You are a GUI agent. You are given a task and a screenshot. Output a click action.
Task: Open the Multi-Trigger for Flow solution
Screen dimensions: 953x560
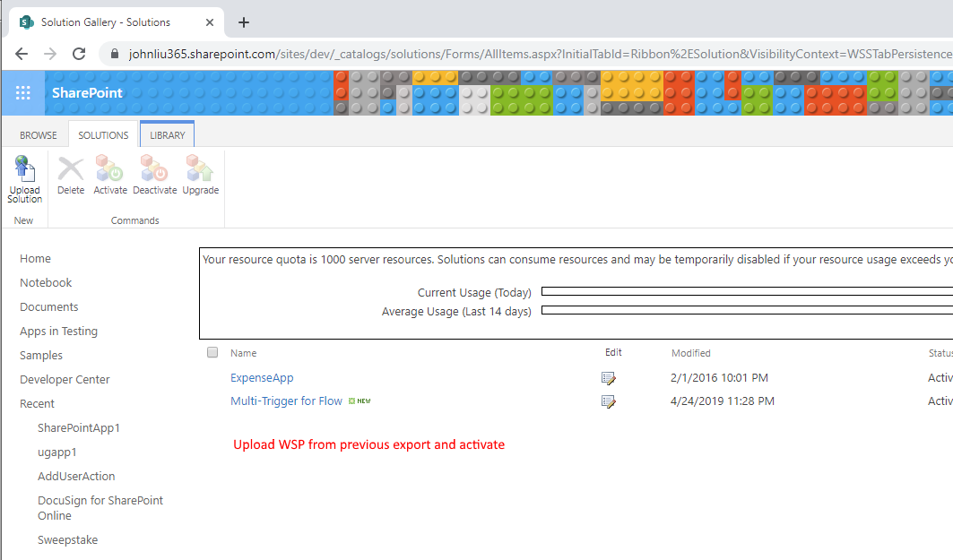click(x=286, y=401)
